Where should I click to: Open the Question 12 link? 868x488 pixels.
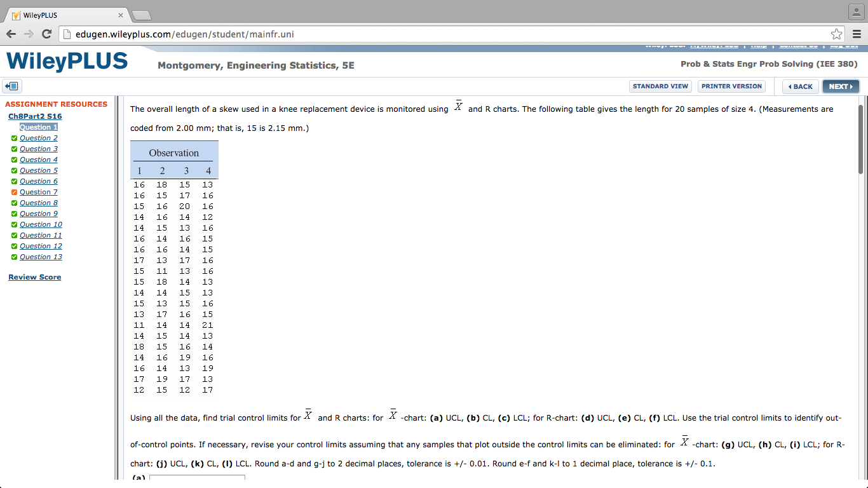click(x=41, y=246)
